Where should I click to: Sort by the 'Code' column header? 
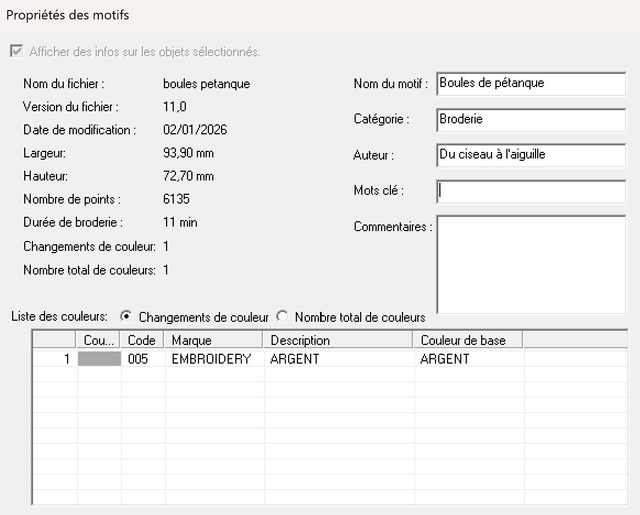point(143,340)
